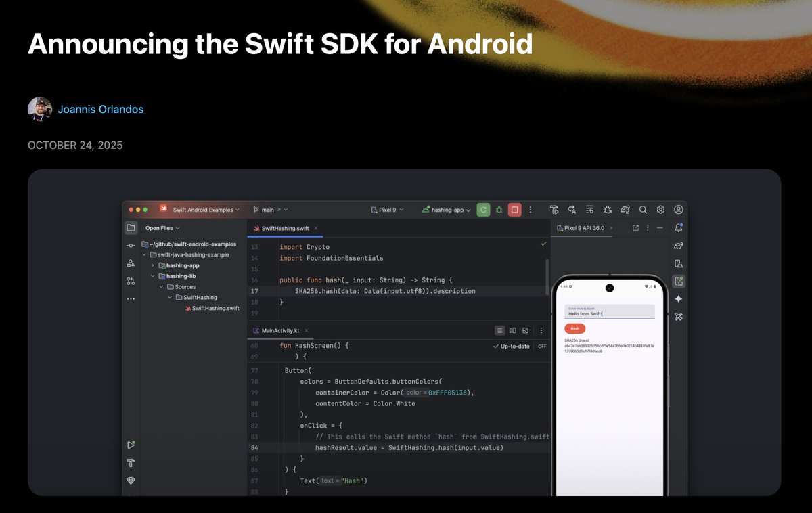Open the Open Files view dropdown
Viewport: 812px width, 513px height.
(162, 228)
